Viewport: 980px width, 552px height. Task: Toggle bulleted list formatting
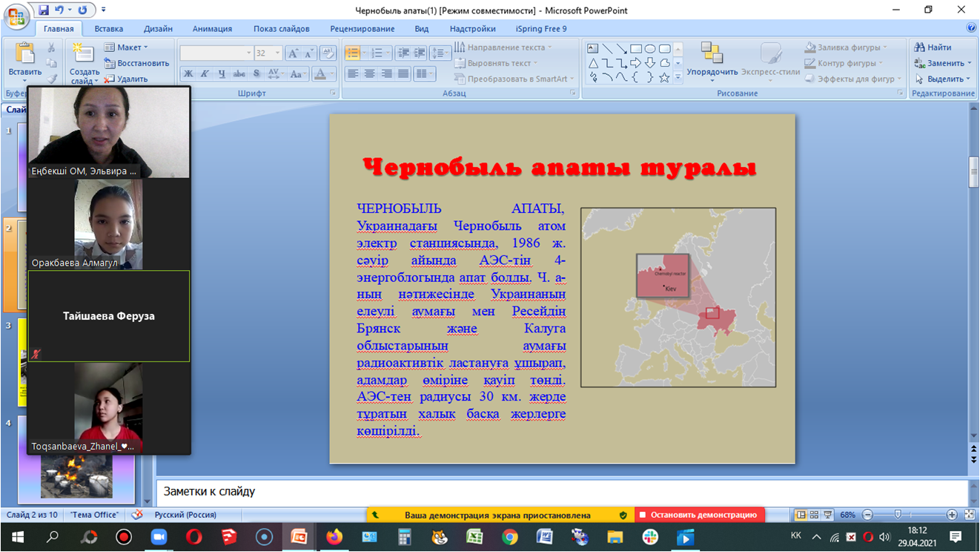353,53
